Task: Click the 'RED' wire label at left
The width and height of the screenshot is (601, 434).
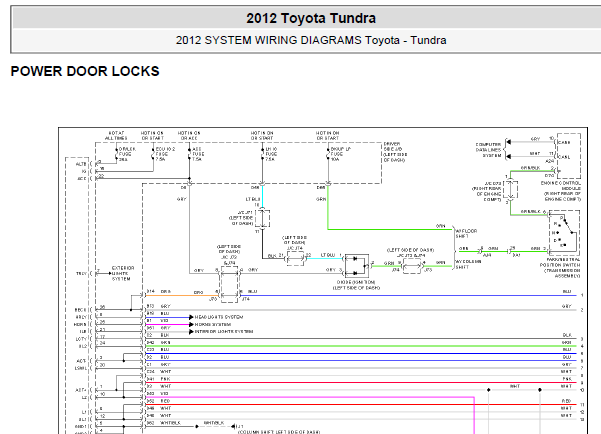Action: (x=165, y=401)
